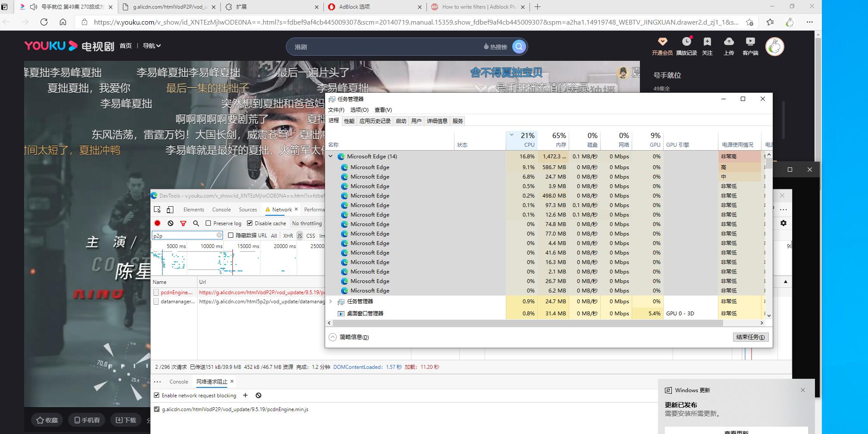Refresh the browser page
Screen dimensions: 868x434
coord(44,22)
